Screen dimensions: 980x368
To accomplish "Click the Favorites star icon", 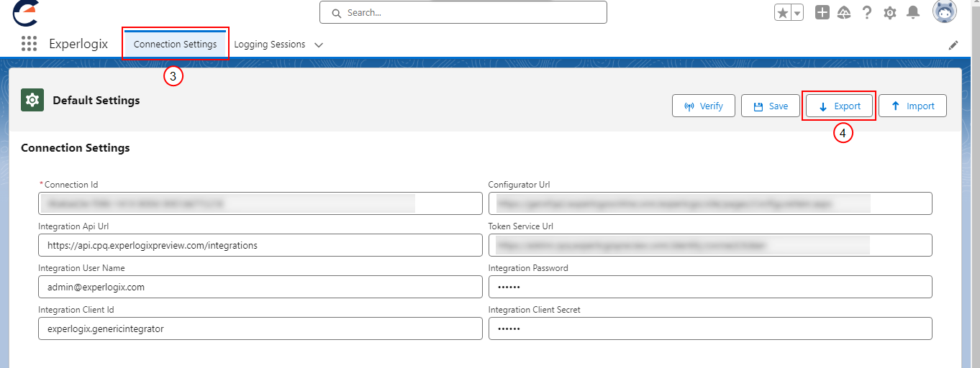I will click(x=783, y=13).
